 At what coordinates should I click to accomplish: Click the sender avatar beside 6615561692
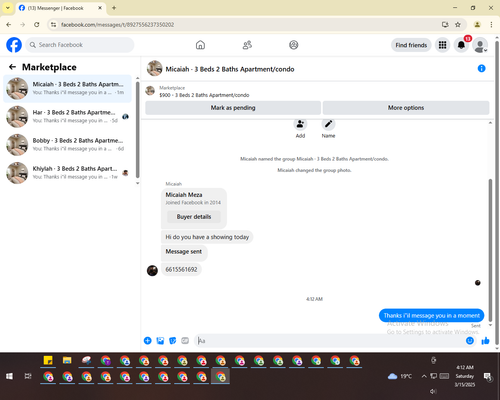click(x=152, y=270)
